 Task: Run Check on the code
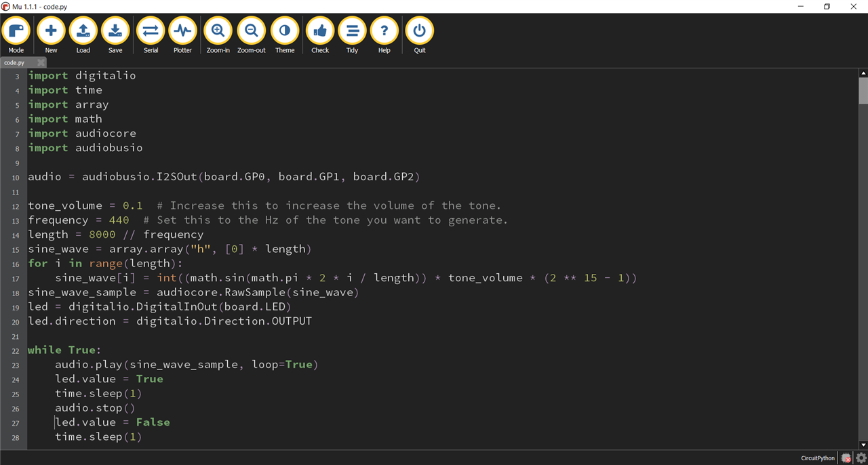point(320,35)
